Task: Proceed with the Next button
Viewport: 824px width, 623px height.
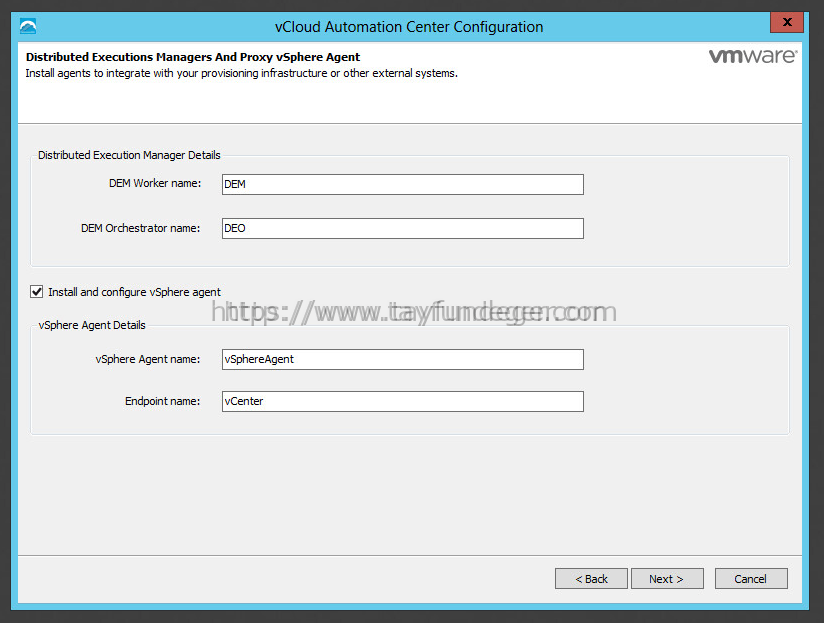Action: [667, 579]
